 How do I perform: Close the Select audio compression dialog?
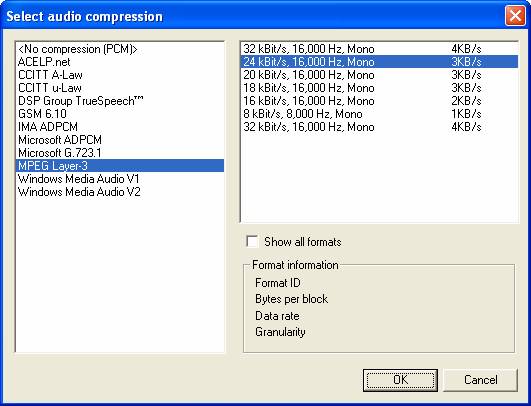point(515,16)
